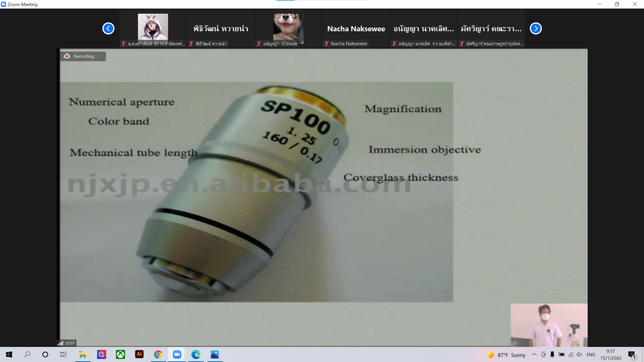Open Photos app from taskbar
The width and height of the screenshot is (644, 362).
coord(215,354)
